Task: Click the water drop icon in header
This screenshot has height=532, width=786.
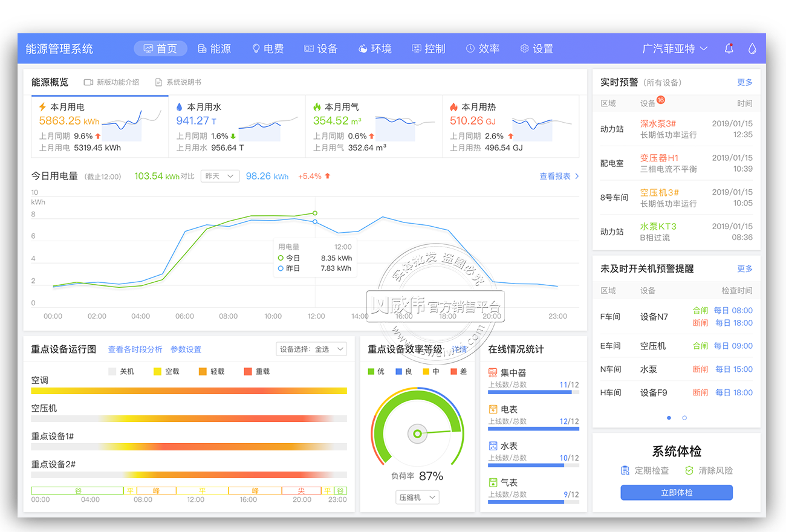Action: click(752, 48)
